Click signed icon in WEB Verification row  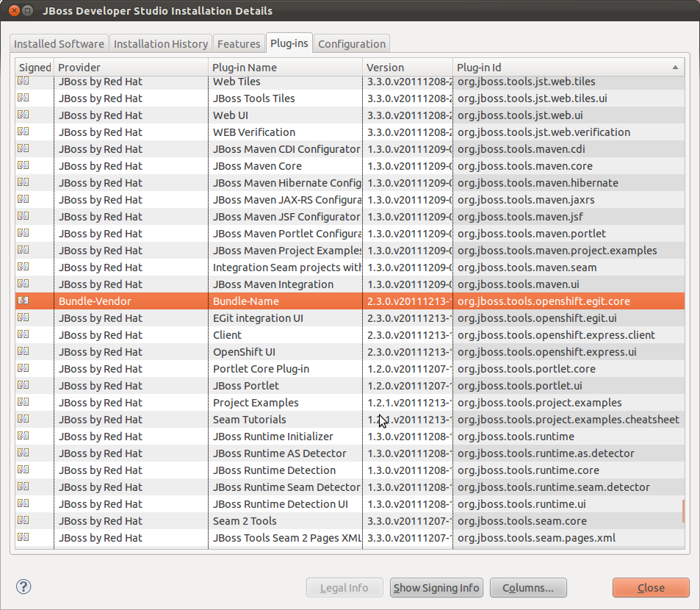coord(24,132)
